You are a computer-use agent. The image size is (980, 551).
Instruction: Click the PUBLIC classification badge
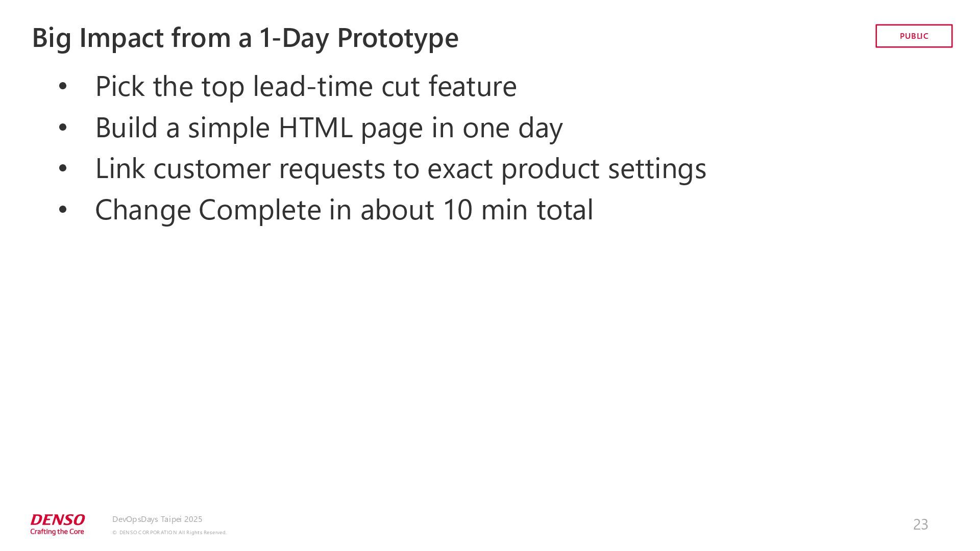click(914, 36)
